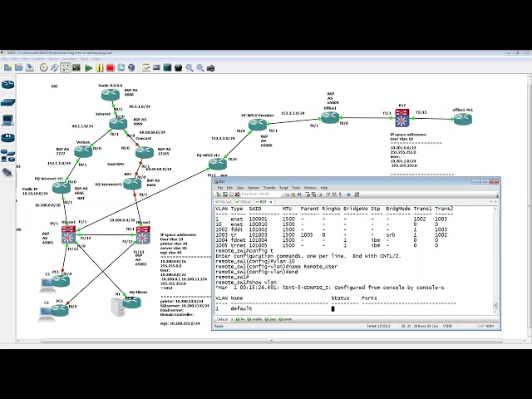The image size is (532, 399).
Task: Close the R17 session tab
Action: click(x=271, y=202)
